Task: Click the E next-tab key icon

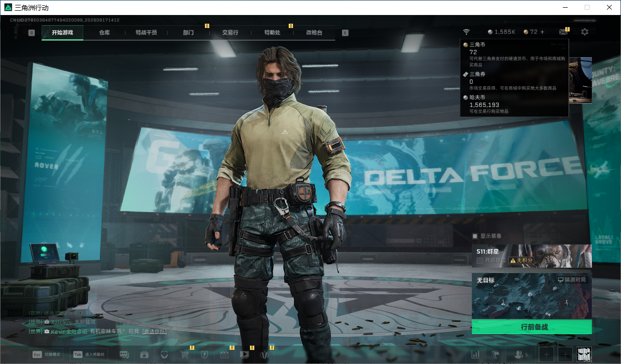Action: (345, 33)
